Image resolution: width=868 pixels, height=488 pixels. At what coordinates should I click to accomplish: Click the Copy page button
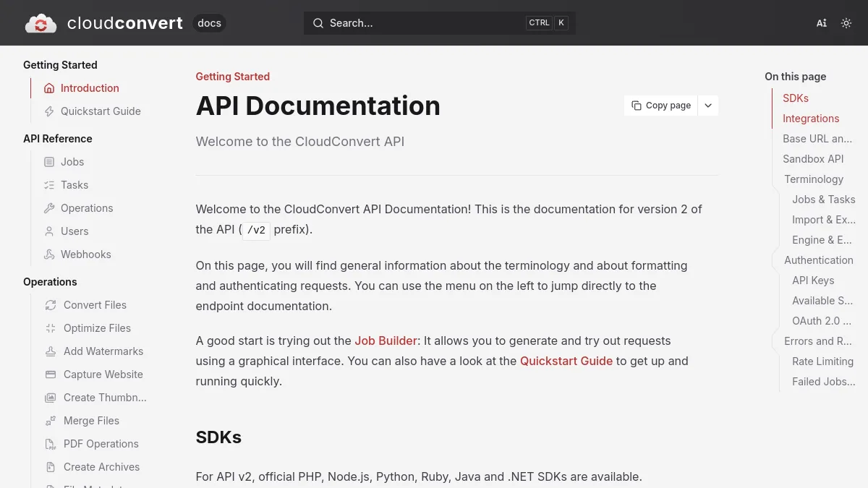coord(661,106)
